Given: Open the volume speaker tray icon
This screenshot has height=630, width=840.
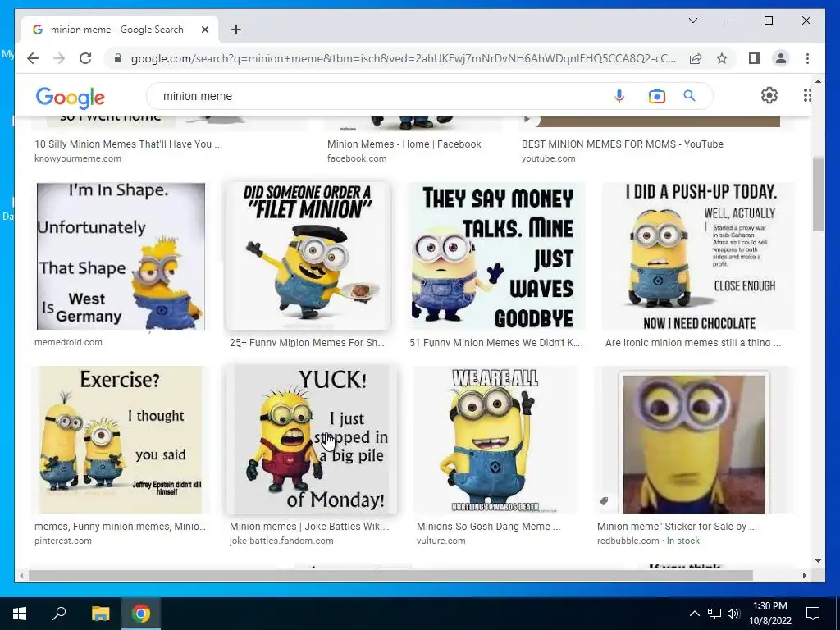Looking at the screenshot, I should tap(733, 614).
